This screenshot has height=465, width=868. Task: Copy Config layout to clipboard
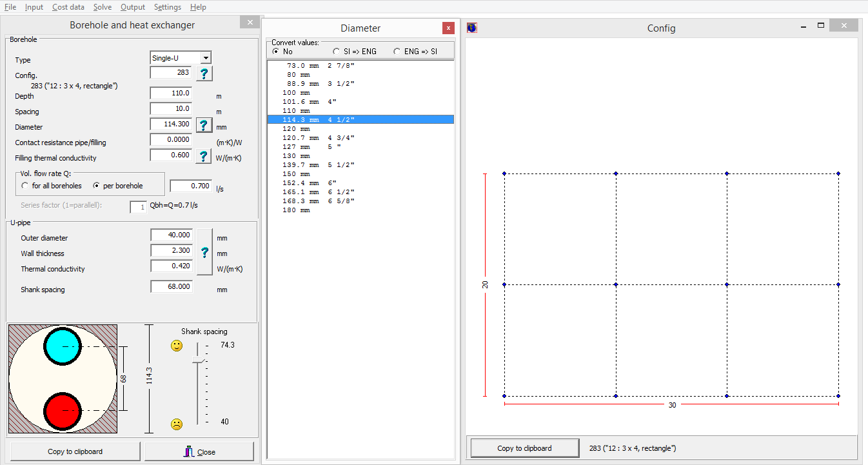tap(524, 448)
